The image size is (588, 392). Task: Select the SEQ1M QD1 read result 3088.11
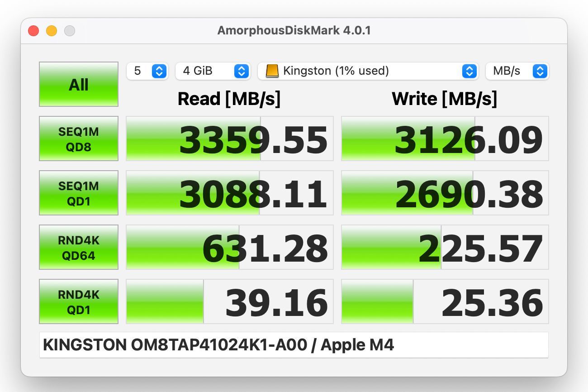click(x=230, y=193)
